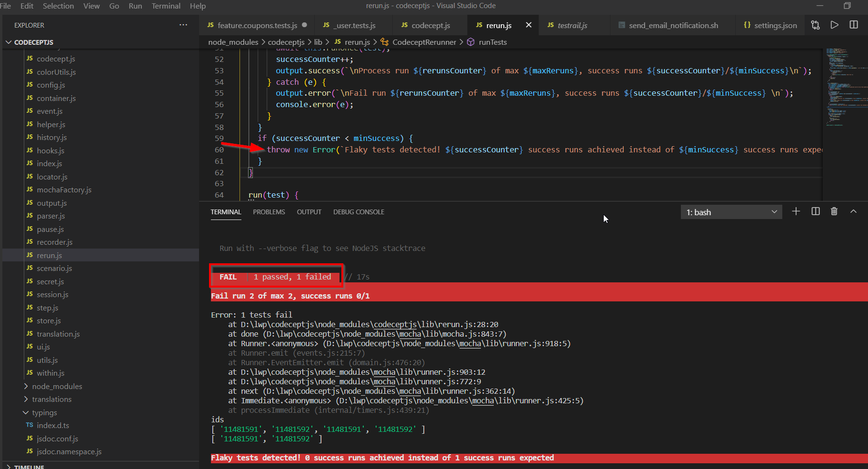Open mochaFactory.js in explorer
868x469 pixels.
(x=64, y=190)
